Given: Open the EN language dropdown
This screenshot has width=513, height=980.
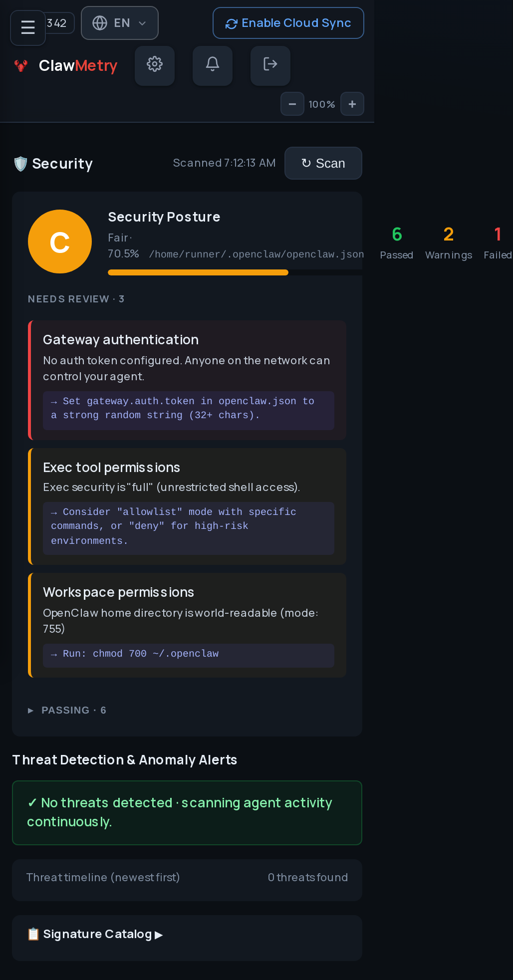Looking at the screenshot, I should 120,23.
